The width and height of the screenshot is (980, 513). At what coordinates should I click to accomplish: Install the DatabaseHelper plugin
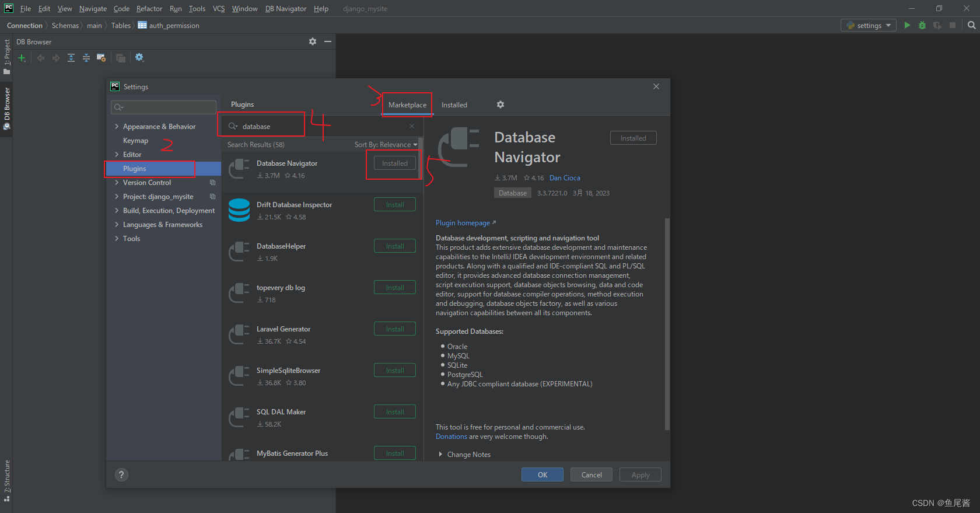pos(395,246)
